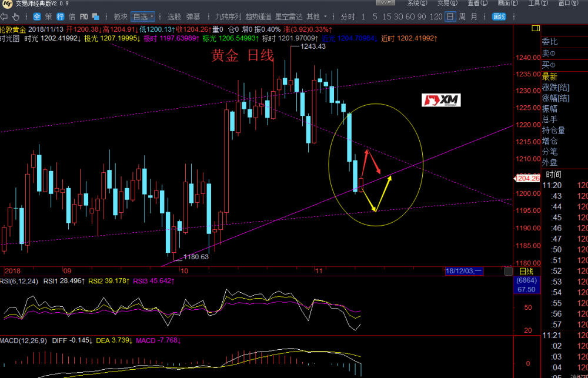Click the 涨幅[结] row in quote panel
This screenshot has width=588, height=378.
(x=556, y=98)
